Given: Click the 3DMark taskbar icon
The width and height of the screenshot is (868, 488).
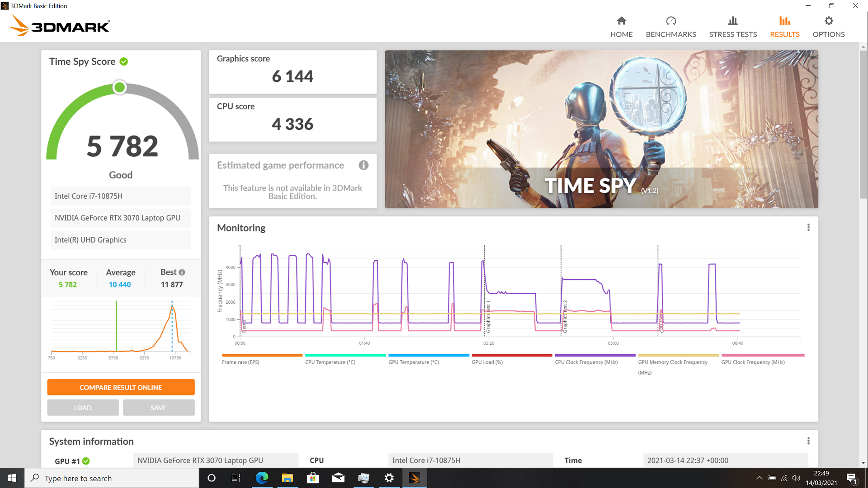Looking at the screenshot, I should (414, 478).
